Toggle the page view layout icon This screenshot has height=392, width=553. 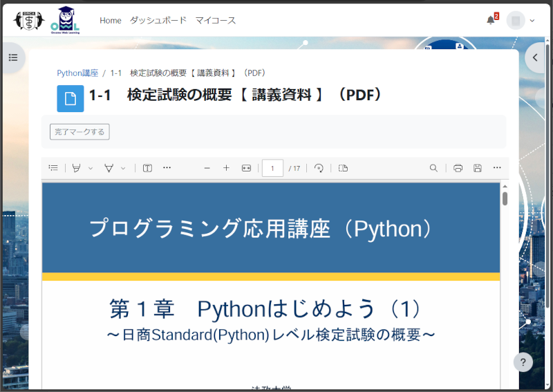click(343, 168)
